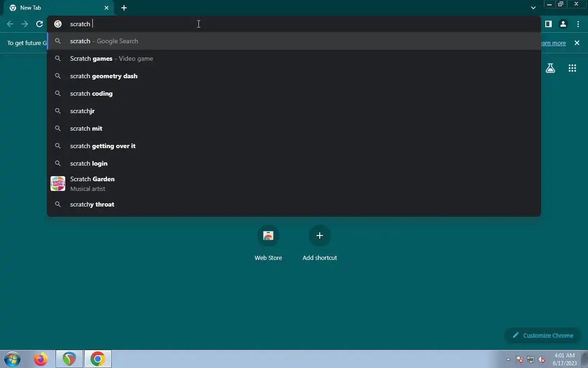This screenshot has height=368, width=588.
Task: Click the Show desktop strip
Action: tap(584, 359)
